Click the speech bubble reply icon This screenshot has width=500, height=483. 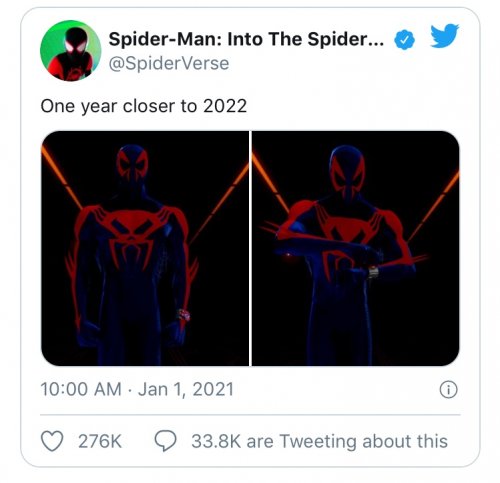[165, 441]
